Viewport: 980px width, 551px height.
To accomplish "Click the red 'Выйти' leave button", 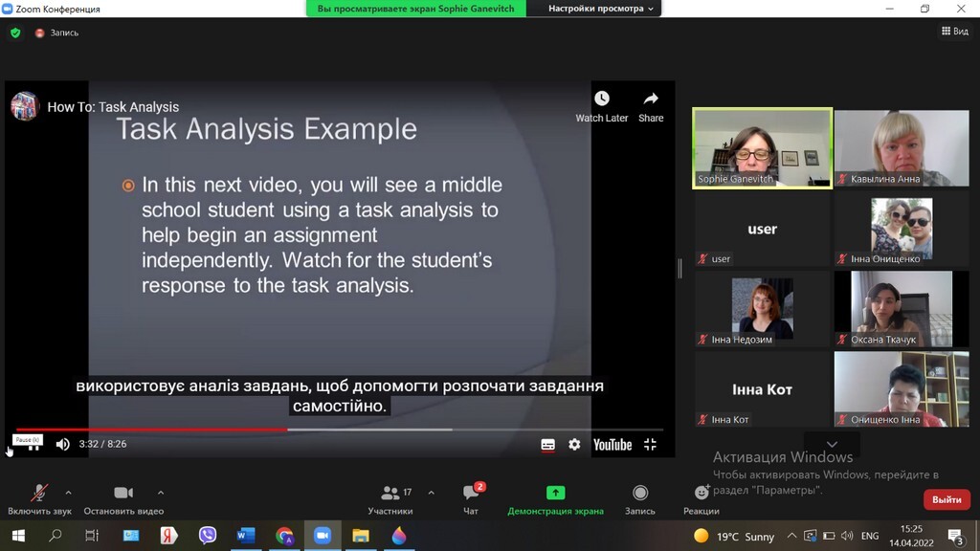I will [947, 499].
